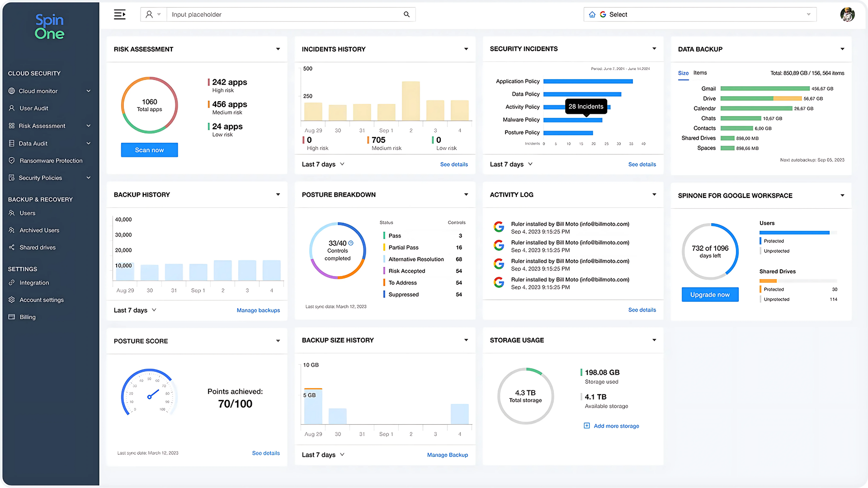Expand the Cloud monitor sidebar item
The height and width of the screenshot is (488, 868).
(x=89, y=91)
